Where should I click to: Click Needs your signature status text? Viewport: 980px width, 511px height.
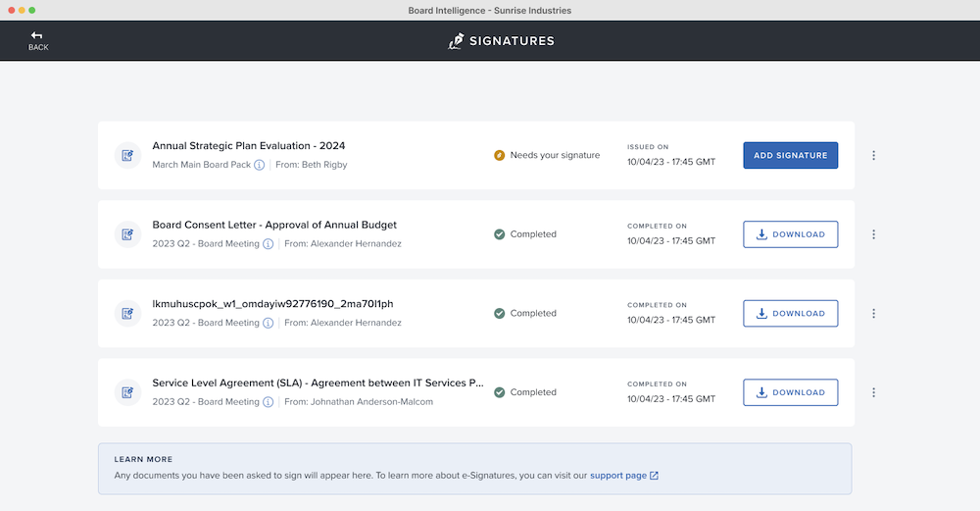coord(555,155)
